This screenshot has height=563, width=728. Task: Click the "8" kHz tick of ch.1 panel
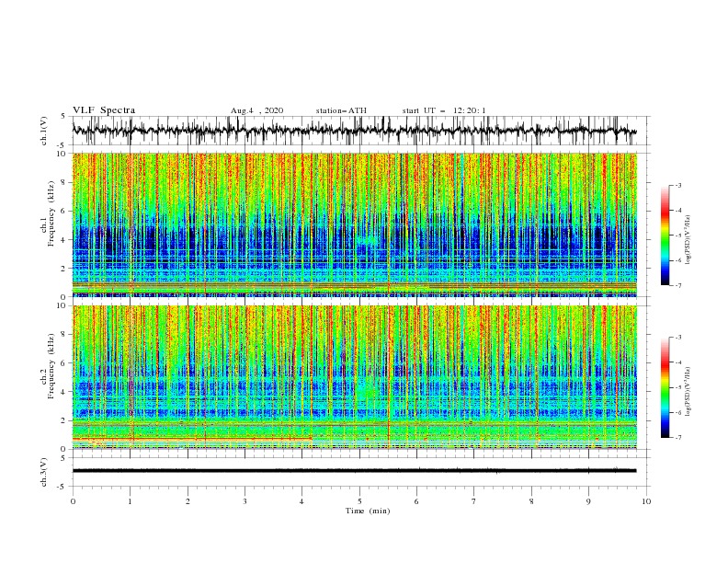point(63,182)
